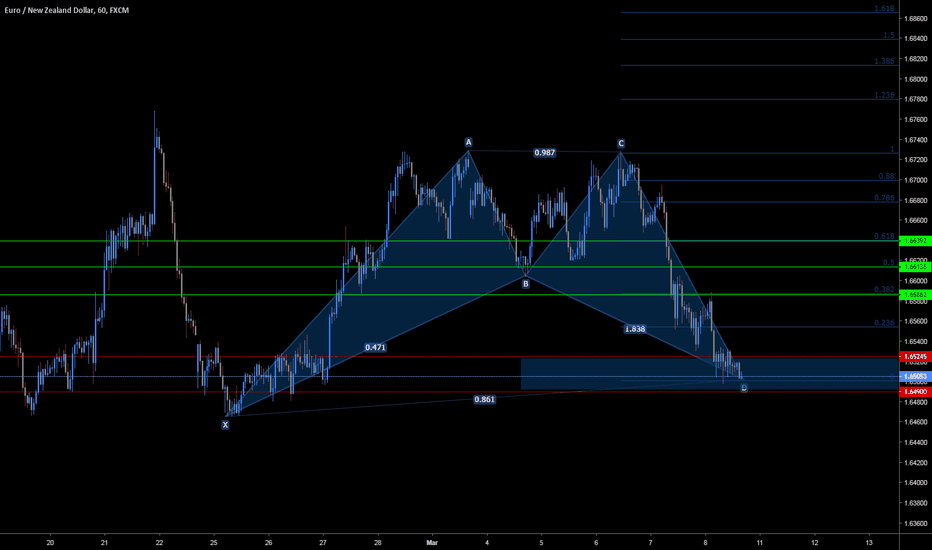Select the 0.618 Fibonacci level label
932x550 pixels.
point(884,236)
